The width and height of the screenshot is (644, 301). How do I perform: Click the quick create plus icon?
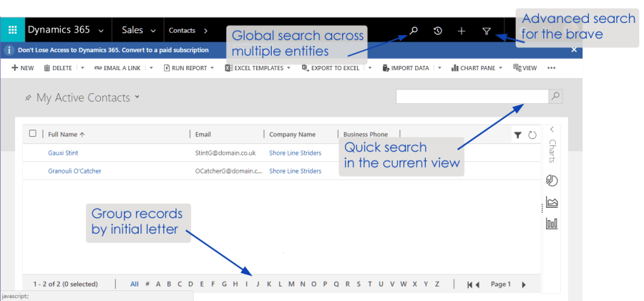tap(462, 31)
